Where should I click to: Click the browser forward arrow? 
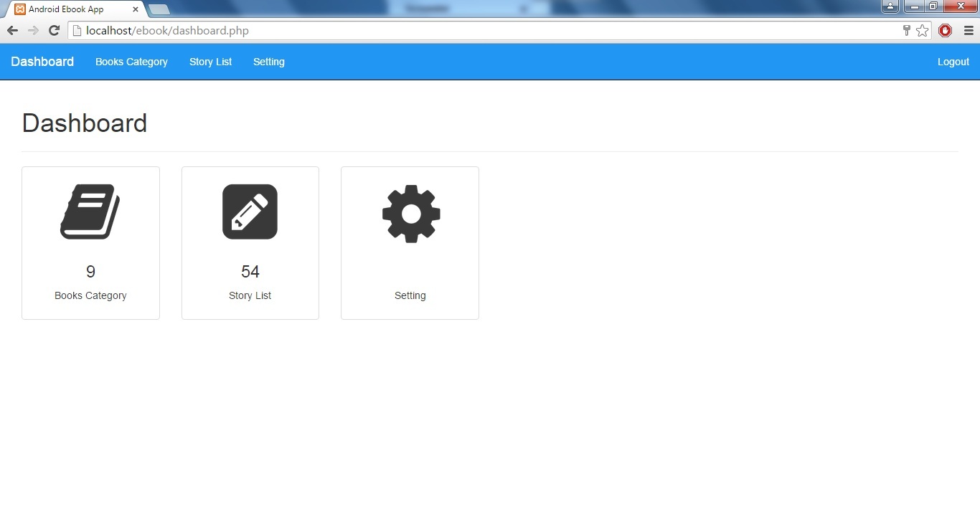point(33,30)
